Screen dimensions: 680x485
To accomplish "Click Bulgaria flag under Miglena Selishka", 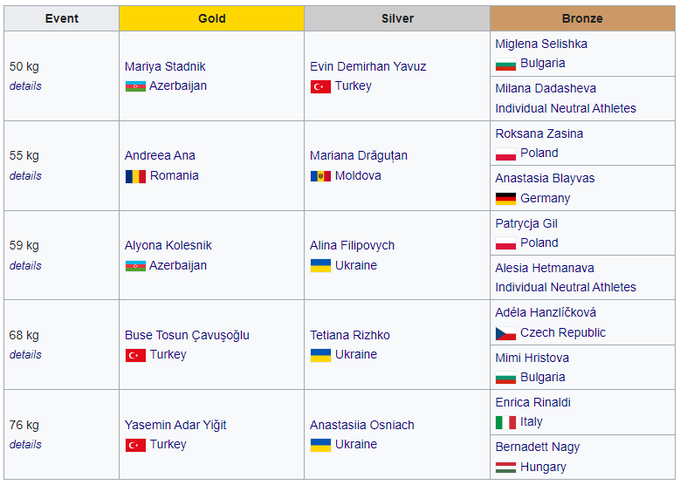I will 505,64.
